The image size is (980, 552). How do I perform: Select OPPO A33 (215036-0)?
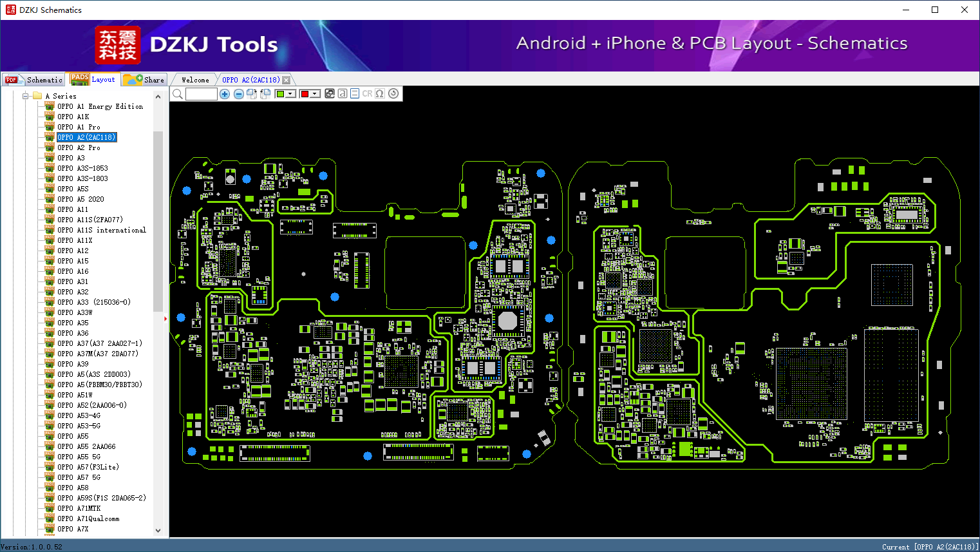pyautogui.click(x=94, y=302)
